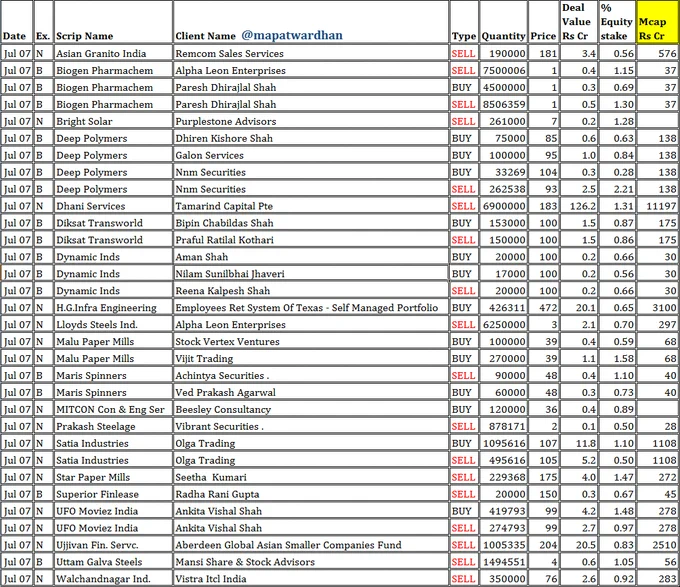Select Tamarind Capital Pte cell
Image resolution: width=680 pixels, height=587 pixels.
(311, 206)
